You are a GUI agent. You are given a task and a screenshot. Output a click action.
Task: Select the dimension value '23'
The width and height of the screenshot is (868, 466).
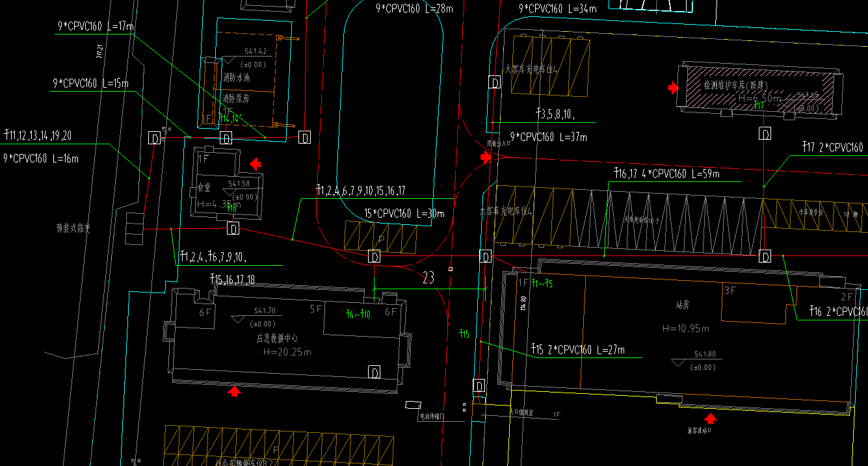pos(428,278)
